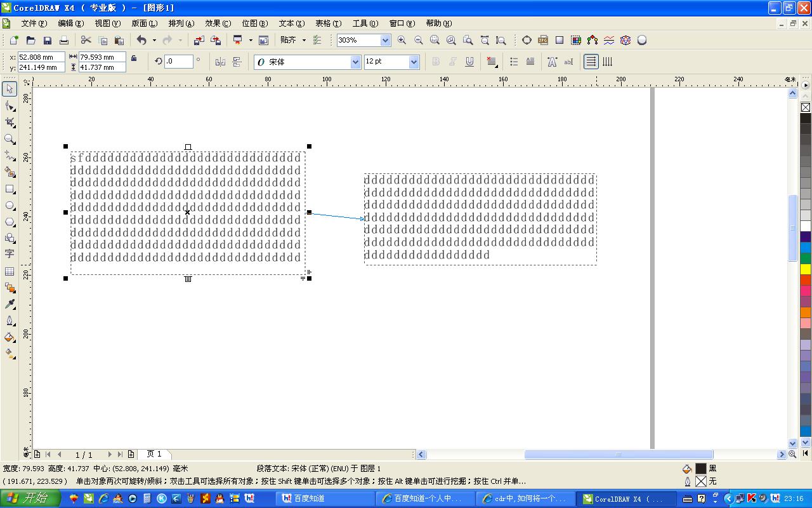Switch to cdr中,如何将一个 taskbar window
The height and width of the screenshot is (508, 812).
(x=525, y=498)
